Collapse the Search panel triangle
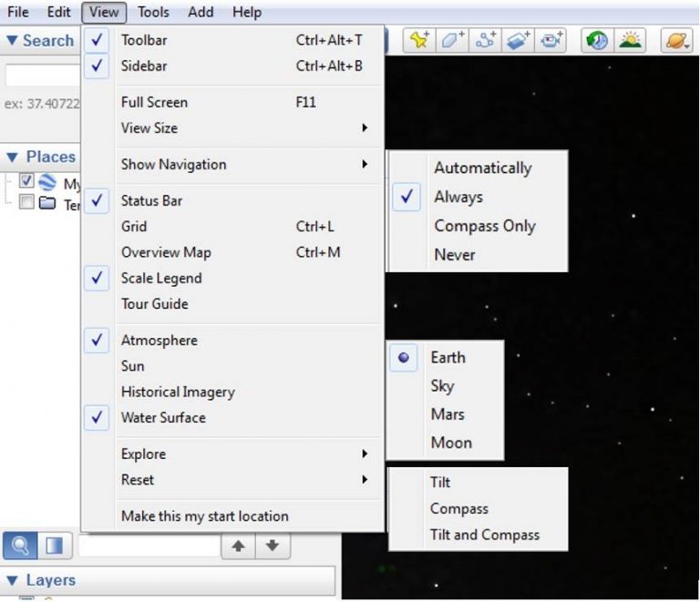The width and height of the screenshot is (700, 602). (x=12, y=41)
